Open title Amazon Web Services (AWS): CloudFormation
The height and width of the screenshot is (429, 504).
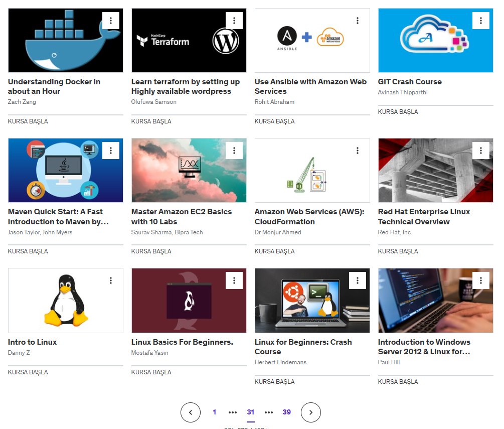(x=309, y=216)
